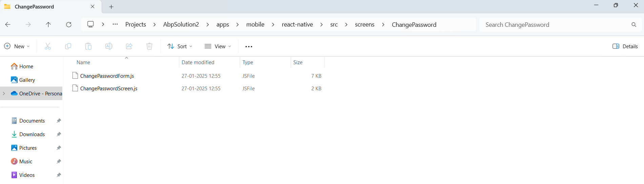
Task: Open the New item dropdown
Action: 17,47
